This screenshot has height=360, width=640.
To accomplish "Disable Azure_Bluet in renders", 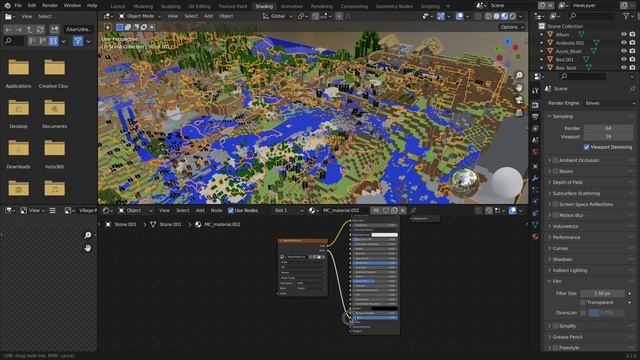I will point(632,51).
